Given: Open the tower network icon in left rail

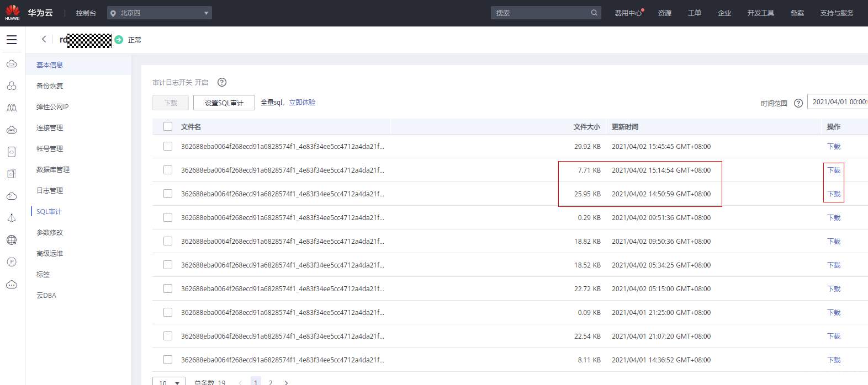Looking at the screenshot, I should pyautogui.click(x=12, y=218).
